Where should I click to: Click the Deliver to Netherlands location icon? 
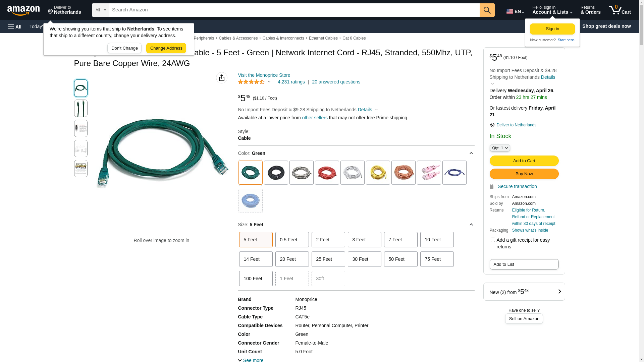pyautogui.click(x=51, y=12)
